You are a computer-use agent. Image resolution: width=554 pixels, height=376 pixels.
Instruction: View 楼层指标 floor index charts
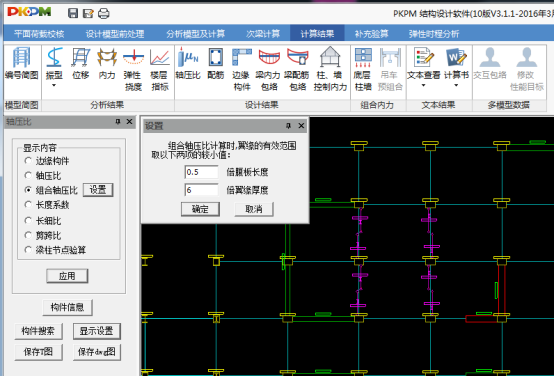159,69
